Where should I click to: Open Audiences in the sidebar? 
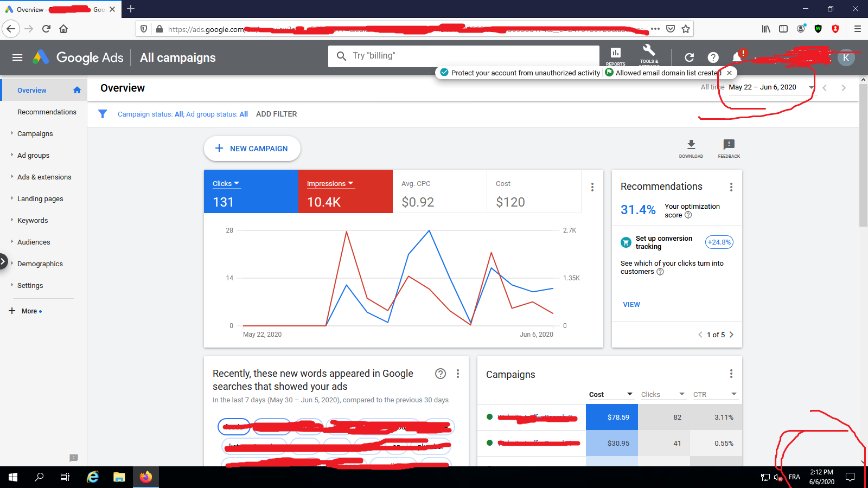click(x=34, y=242)
